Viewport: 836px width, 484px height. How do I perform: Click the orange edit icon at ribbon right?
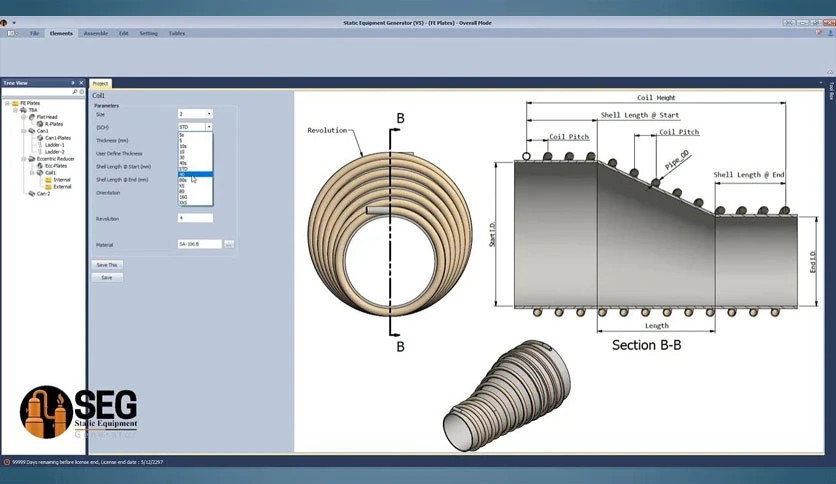818,33
